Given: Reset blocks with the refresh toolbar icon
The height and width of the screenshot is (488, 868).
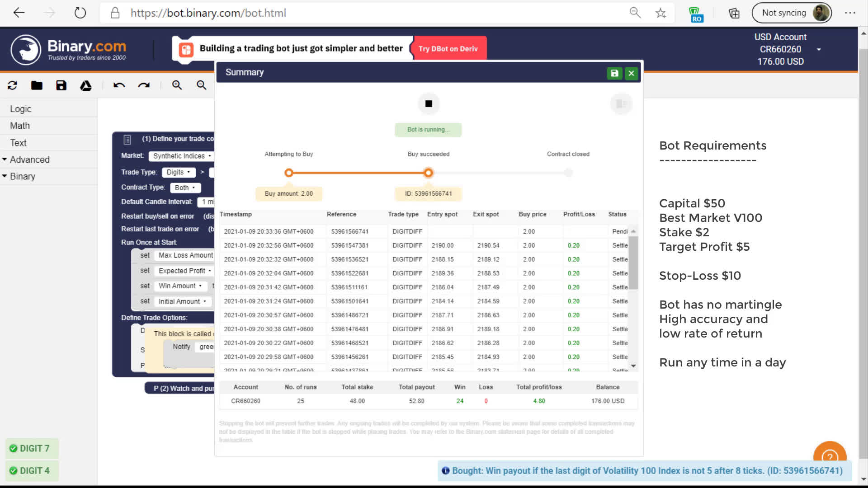Looking at the screenshot, I should pyautogui.click(x=12, y=85).
